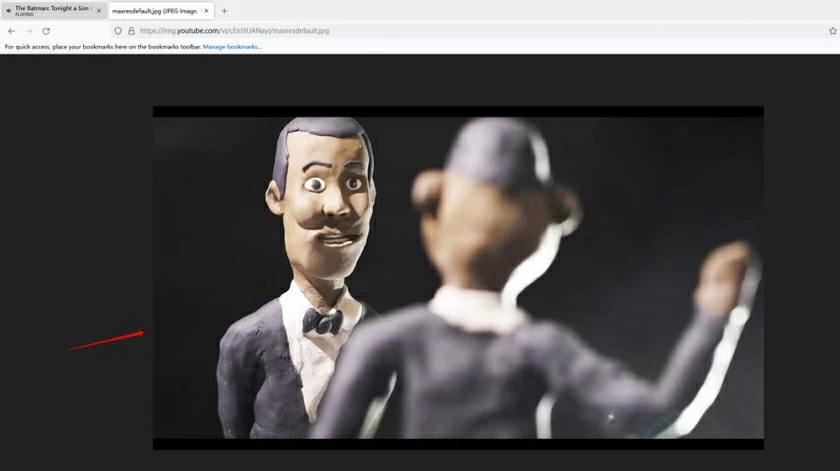Show site security info via padlock
Screen dimensions: 840x471
(x=131, y=31)
